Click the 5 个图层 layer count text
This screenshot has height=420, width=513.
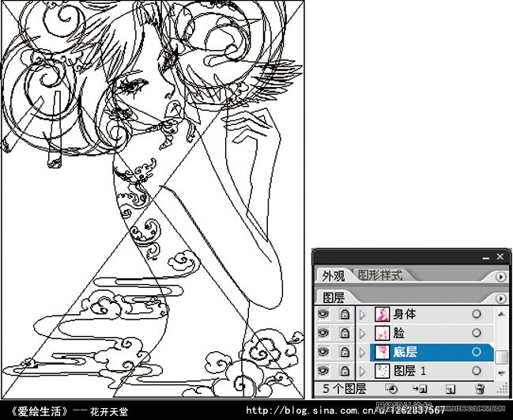point(344,389)
